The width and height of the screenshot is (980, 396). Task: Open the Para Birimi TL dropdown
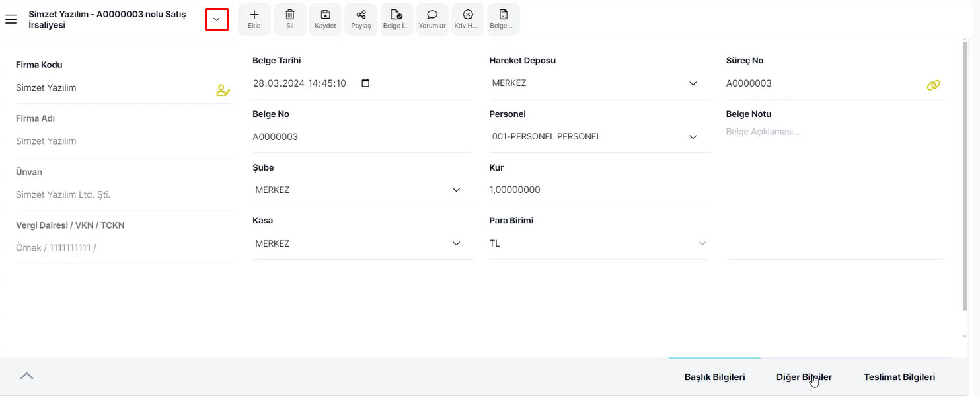(599, 243)
